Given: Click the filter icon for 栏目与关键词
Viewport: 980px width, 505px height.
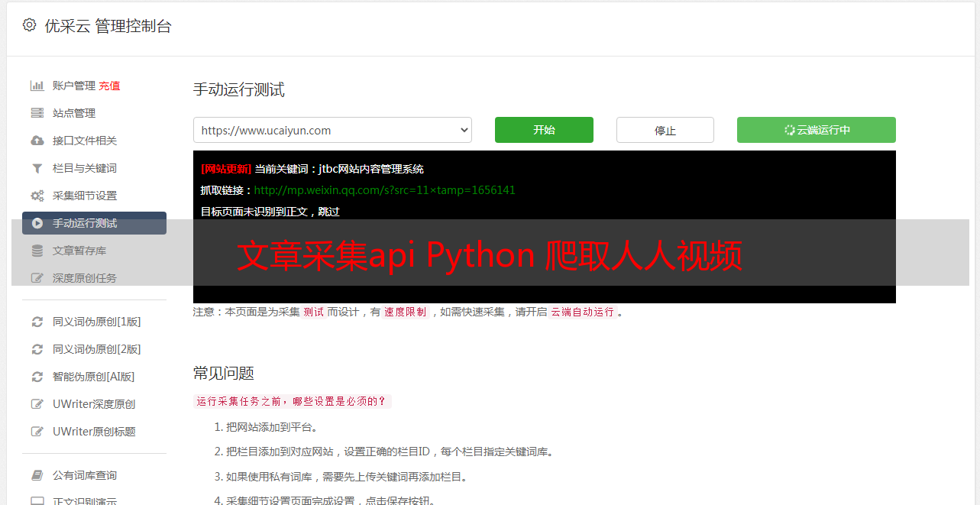Looking at the screenshot, I should (x=37, y=168).
